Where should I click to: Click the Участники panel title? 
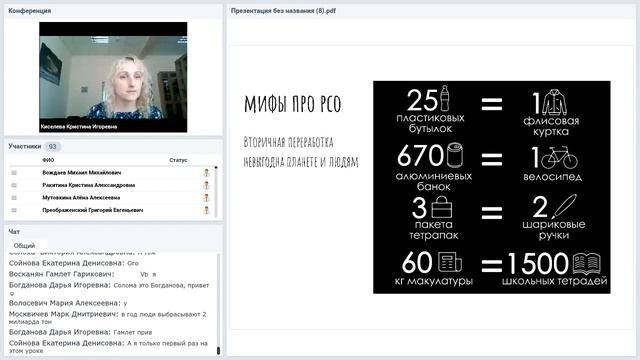coord(24,146)
